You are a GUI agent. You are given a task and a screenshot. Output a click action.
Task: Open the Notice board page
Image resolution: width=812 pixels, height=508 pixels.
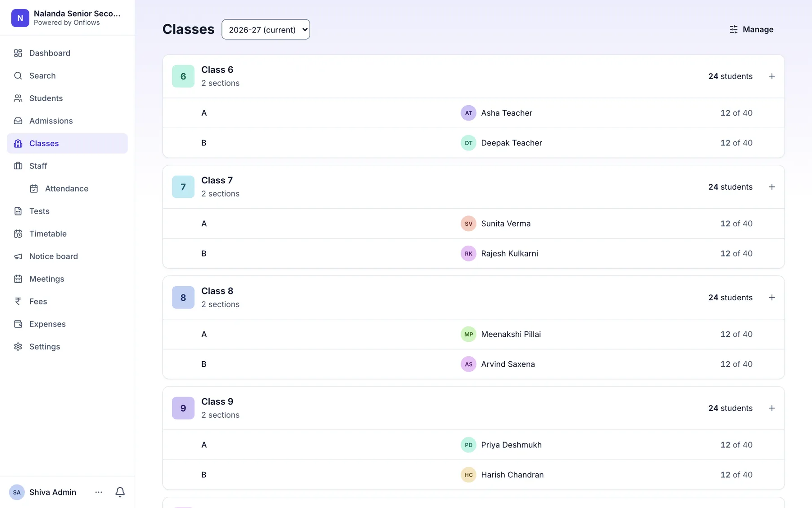67,256
